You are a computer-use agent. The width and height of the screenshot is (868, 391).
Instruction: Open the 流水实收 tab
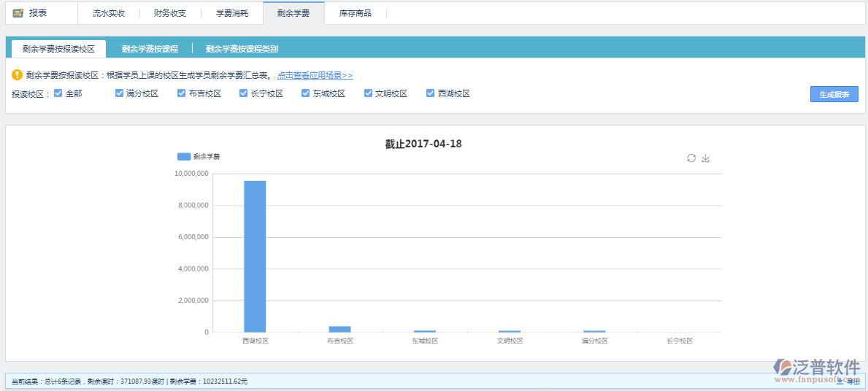coord(109,13)
